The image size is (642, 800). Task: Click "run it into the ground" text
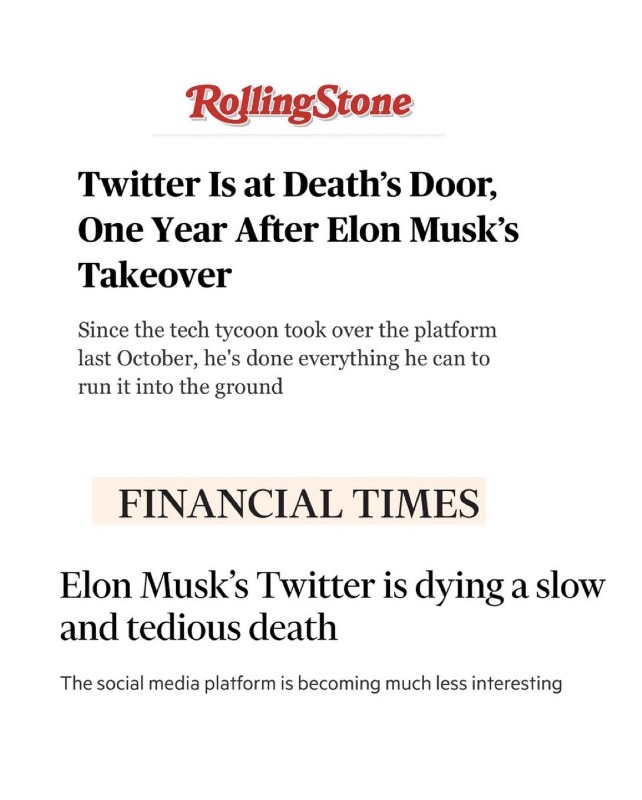click(x=180, y=387)
